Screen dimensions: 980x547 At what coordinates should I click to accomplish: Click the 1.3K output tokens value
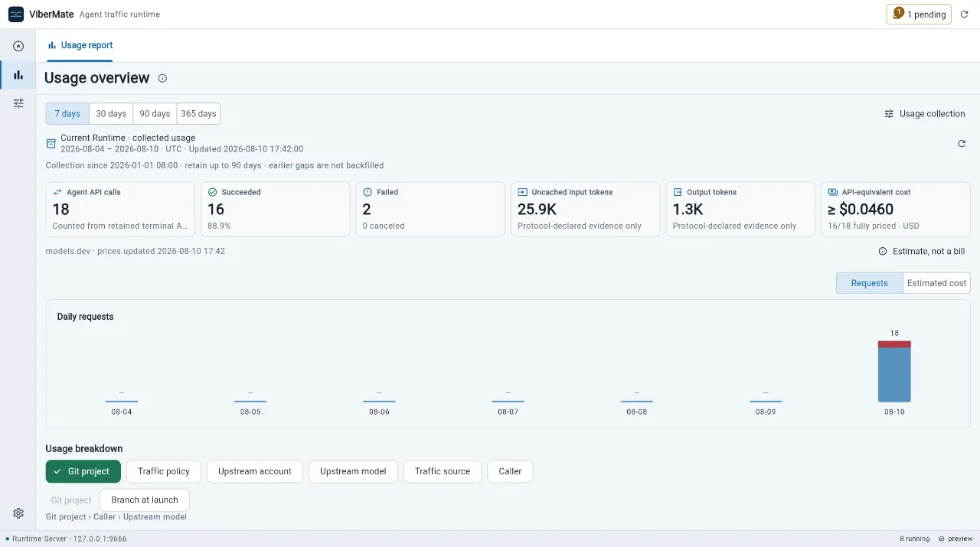click(688, 209)
